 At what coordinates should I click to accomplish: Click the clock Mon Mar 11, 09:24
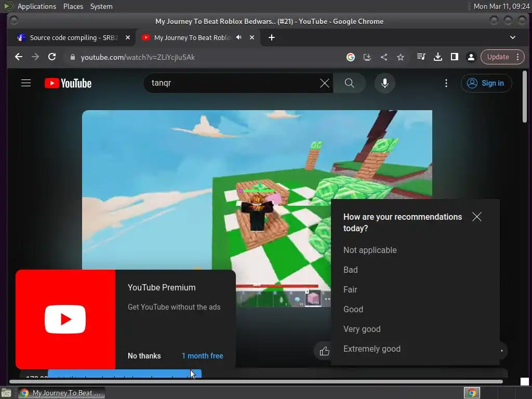(x=501, y=6)
